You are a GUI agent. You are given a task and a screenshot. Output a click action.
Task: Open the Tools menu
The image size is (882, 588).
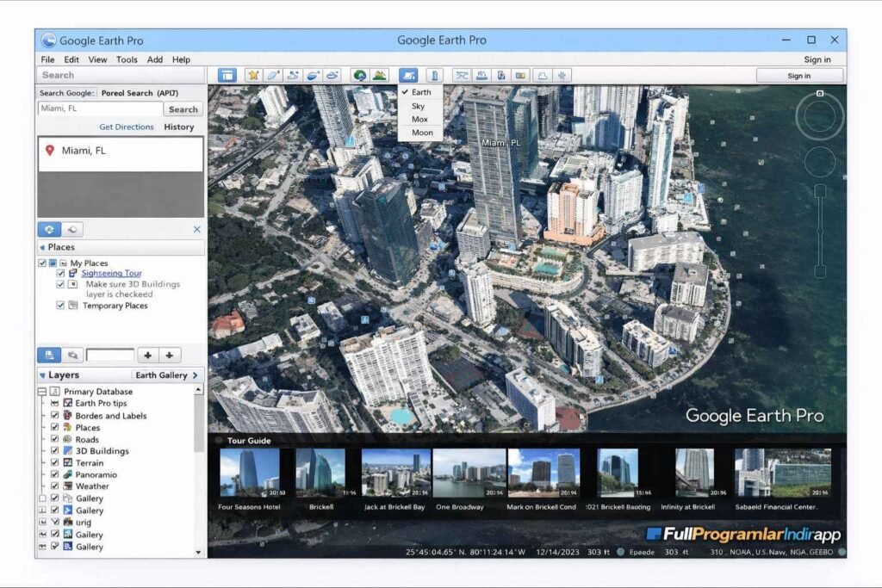pos(127,59)
